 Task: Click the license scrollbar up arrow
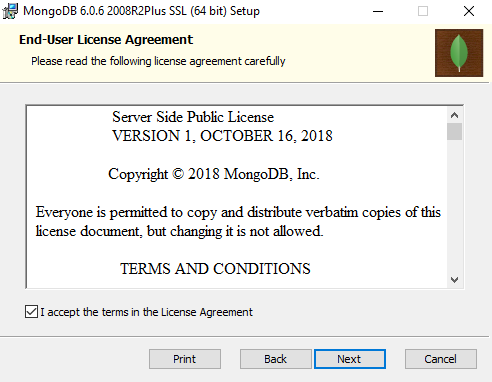(x=454, y=115)
